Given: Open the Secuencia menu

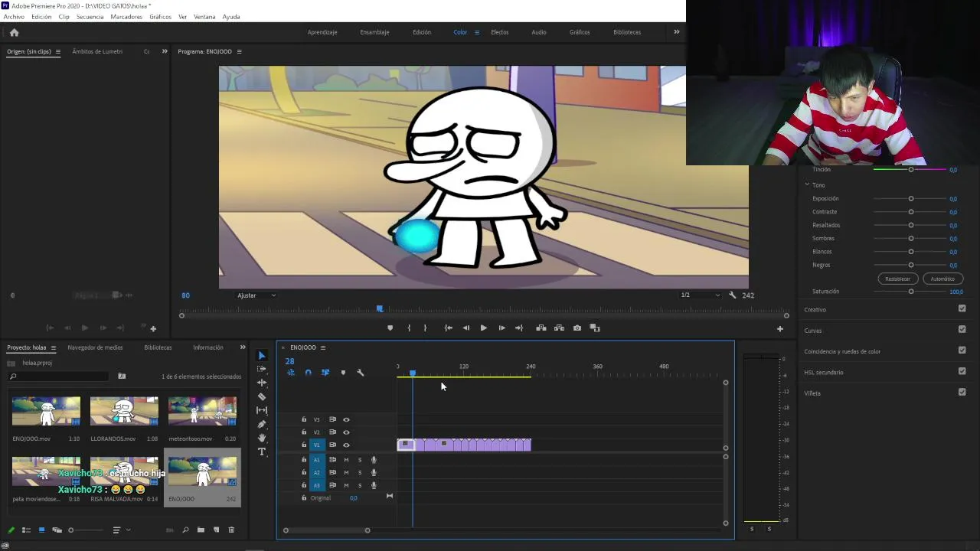Looking at the screenshot, I should click(90, 17).
